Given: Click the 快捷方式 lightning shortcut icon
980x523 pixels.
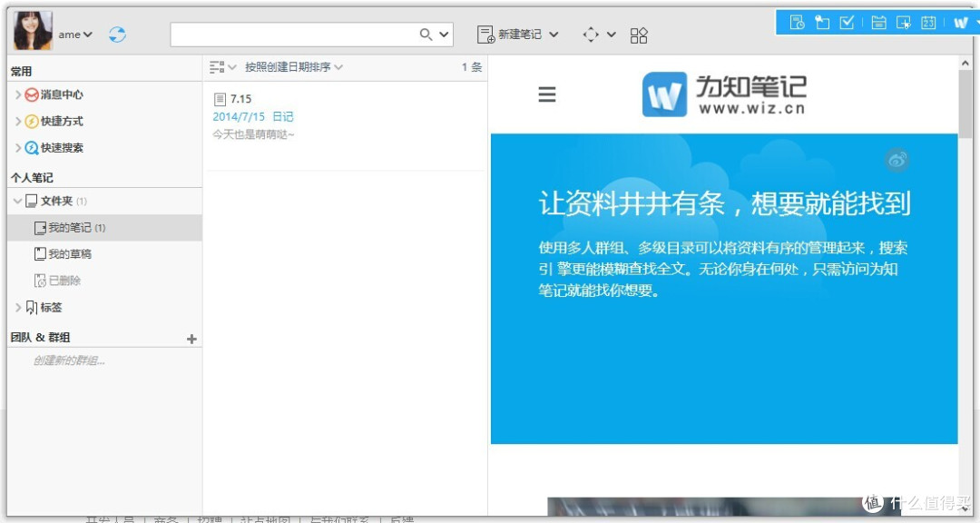Looking at the screenshot, I should [x=31, y=122].
